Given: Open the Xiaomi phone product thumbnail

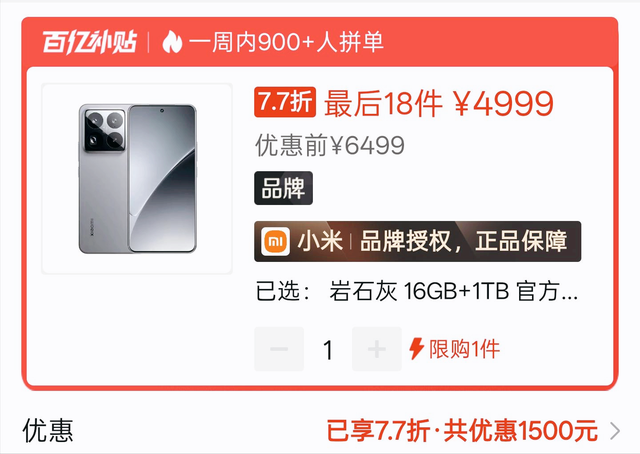Looking at the screenshot, I should click(137, 179).
